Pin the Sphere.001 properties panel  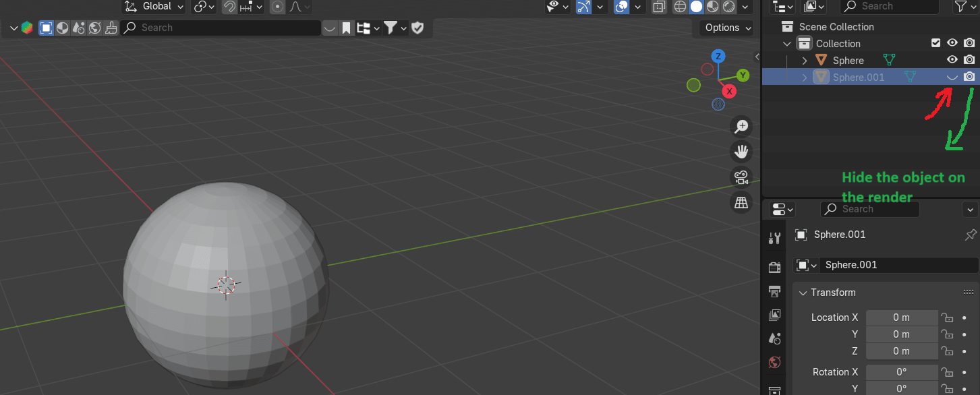(x=971, y=235)
